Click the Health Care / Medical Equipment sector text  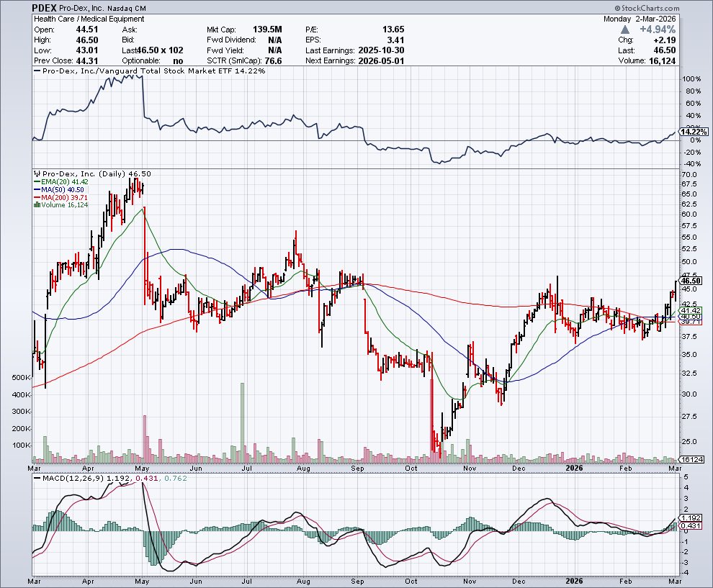click(89, 19)
